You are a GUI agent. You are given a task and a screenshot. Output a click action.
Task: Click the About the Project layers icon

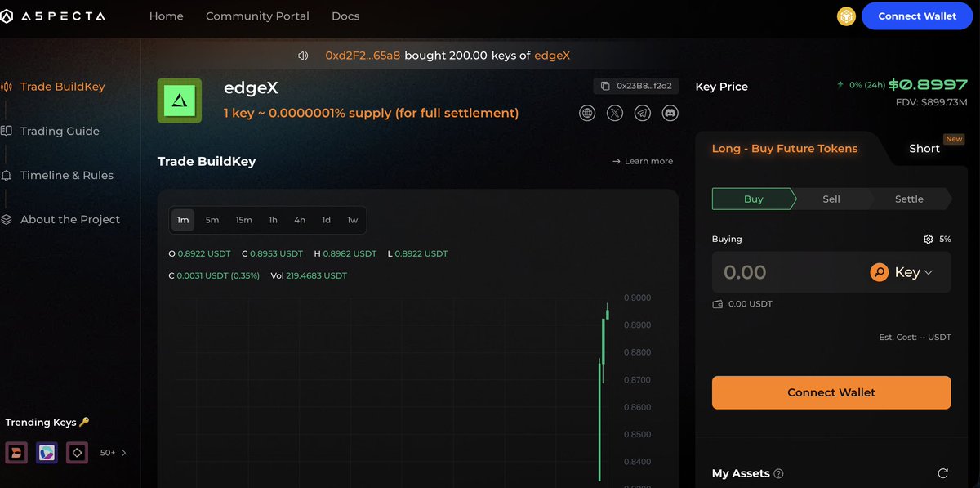[x=7, y=219]
